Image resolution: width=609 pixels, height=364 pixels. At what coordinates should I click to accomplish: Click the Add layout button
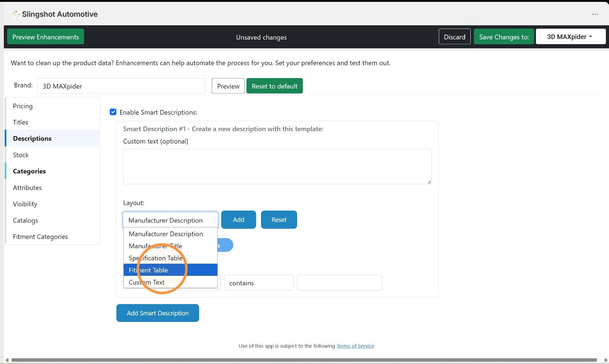click(238, 220)
